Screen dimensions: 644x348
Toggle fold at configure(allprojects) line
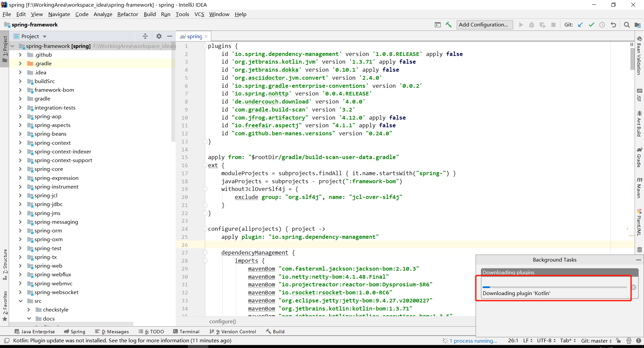tap(205, 229)
